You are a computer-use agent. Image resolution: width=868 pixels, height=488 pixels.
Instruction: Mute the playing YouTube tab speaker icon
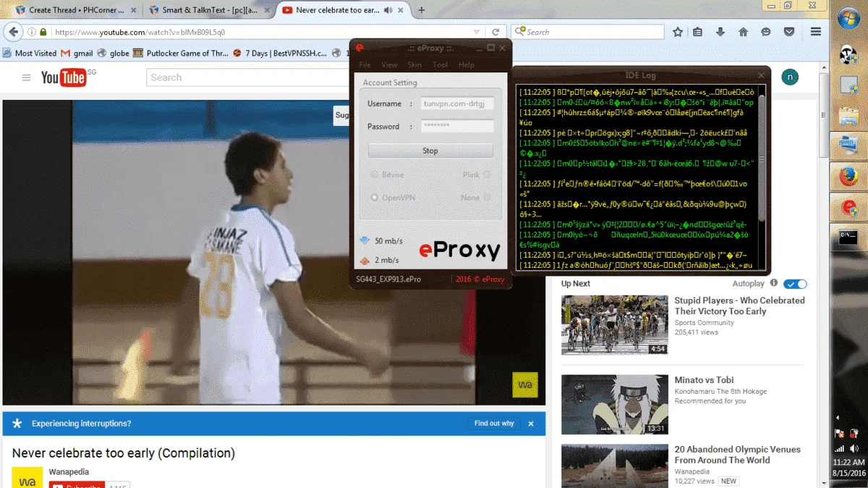tap(388, 10)
